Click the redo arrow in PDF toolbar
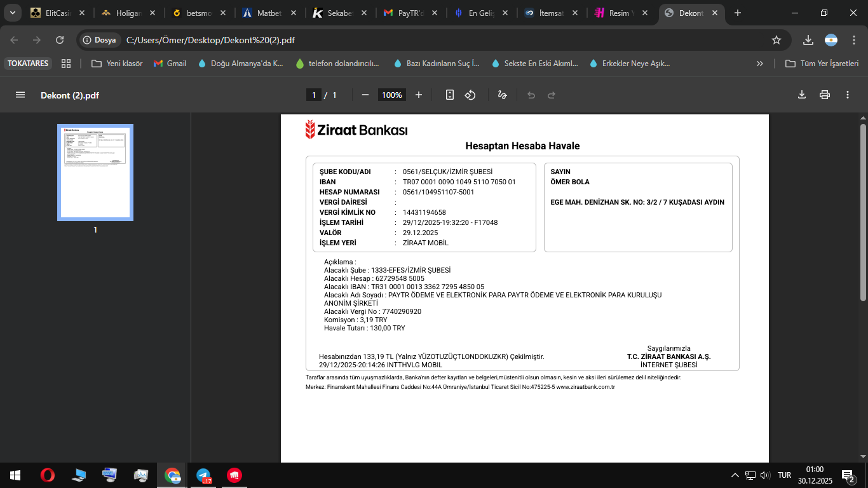The width and height of the screenshot is (868, 488). [552, 95]
